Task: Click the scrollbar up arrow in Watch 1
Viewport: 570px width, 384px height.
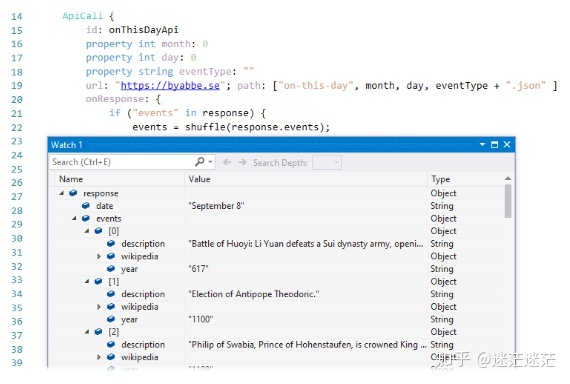Action: [x=508, y=179]
